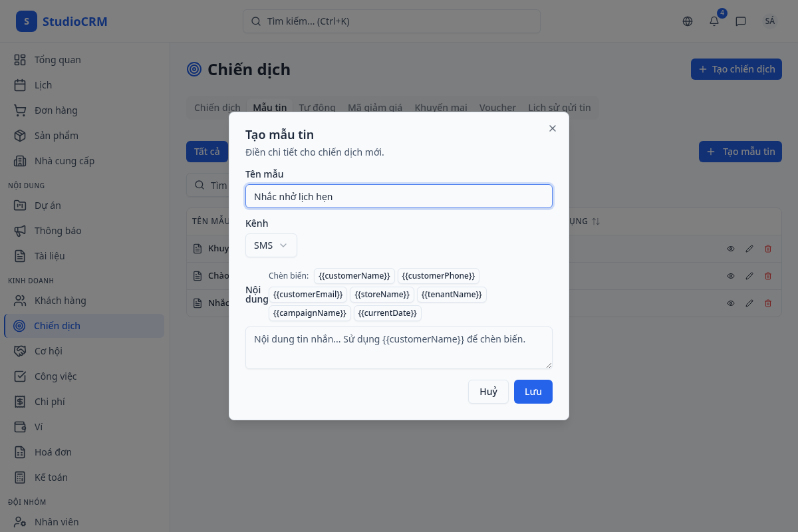Click the notification bell icon

(x=714, y=21)
